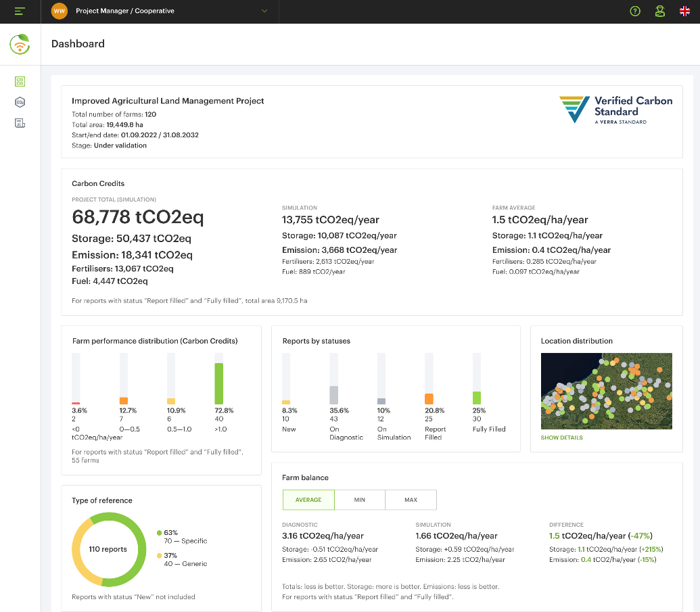This screenshot has width=700, height=612.
Task: Click '72.8%' performance percentage
Action: click(x=224, y=410)
